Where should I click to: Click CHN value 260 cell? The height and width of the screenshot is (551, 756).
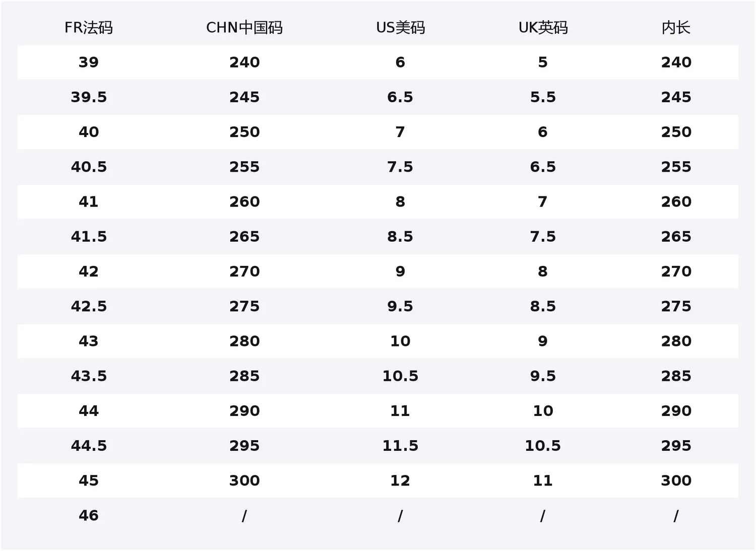[244, 201]
